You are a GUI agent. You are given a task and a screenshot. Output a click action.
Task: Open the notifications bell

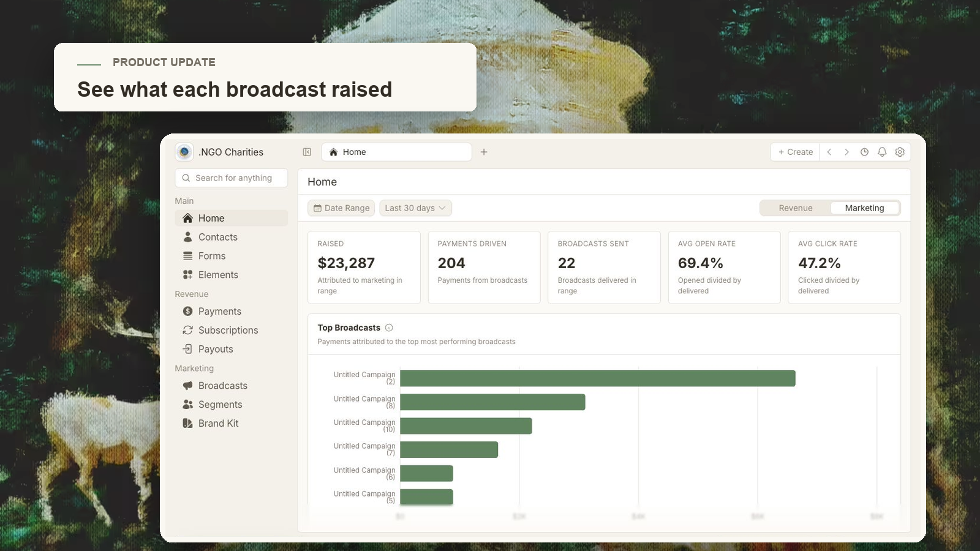(882, 152)
